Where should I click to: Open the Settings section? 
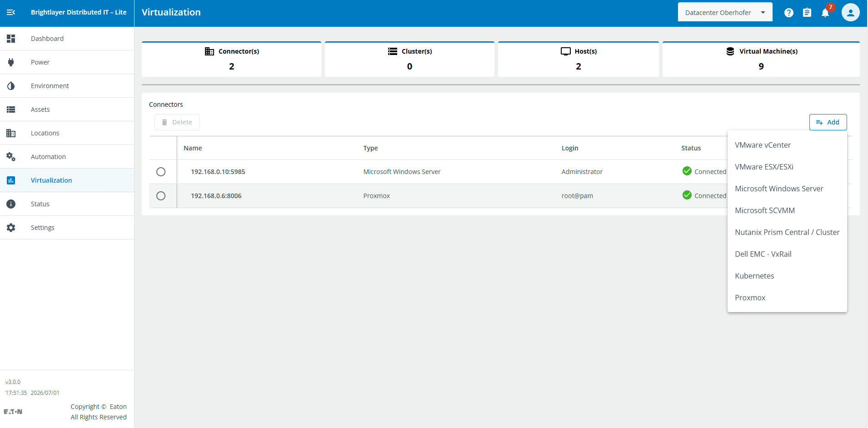coord(67,228)
